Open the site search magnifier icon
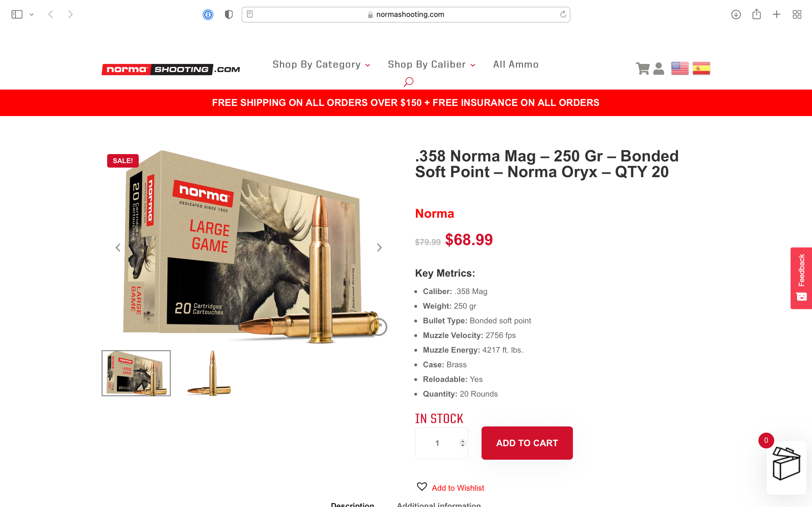This screenshot has height=507, width=812. pyautogui.click(x=408, y=82)
